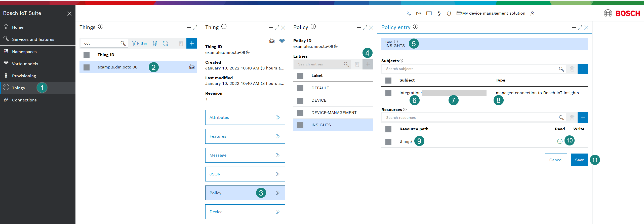Close the Bosch IoT Suite sidebar
The image size is (644, 224).
pos(69,14)
